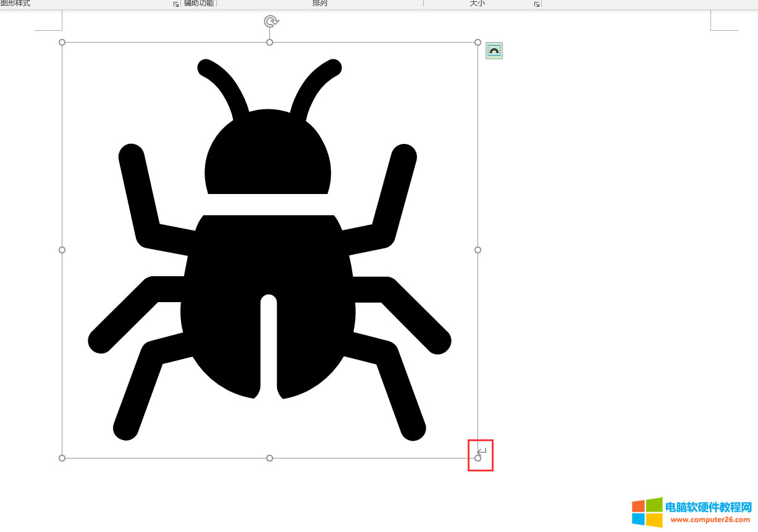Click the 图形样式 group label

15,3
